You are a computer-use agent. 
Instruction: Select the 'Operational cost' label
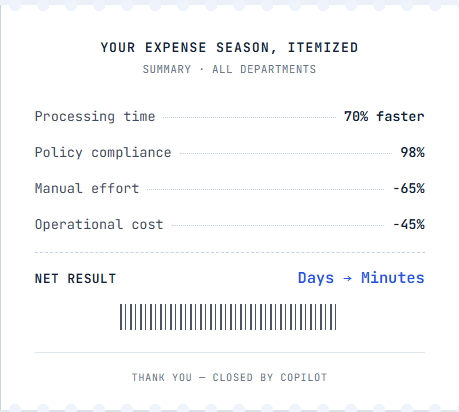[x=99, y=225]
